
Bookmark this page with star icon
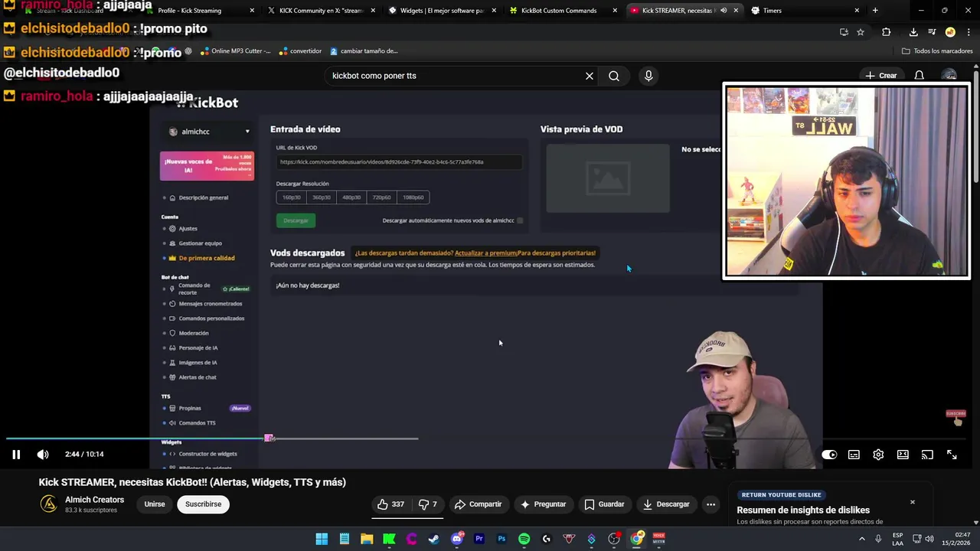861,32
